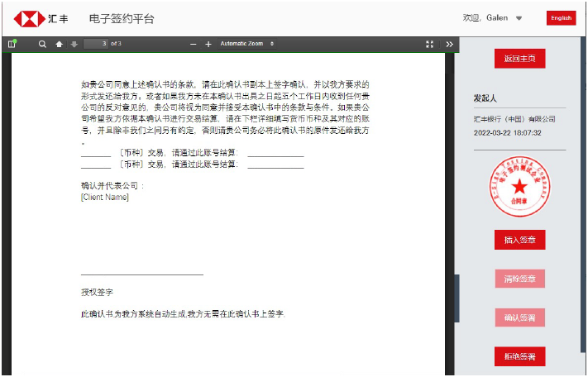Viewport: 588px width, 377px height.
Task: Click the next page down arrow
Action: pyautogui.click(x=74, y=44)
